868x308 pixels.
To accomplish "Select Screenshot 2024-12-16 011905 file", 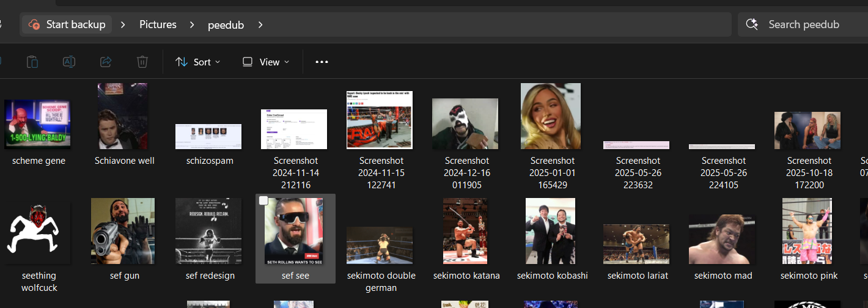I will 466,125.
